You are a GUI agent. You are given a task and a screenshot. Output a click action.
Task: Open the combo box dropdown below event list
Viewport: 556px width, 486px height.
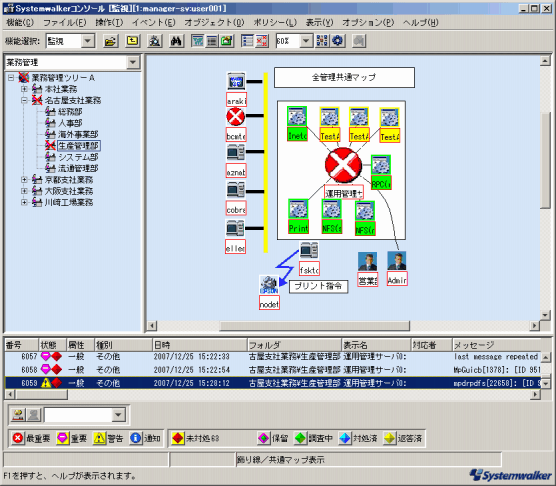118,415
